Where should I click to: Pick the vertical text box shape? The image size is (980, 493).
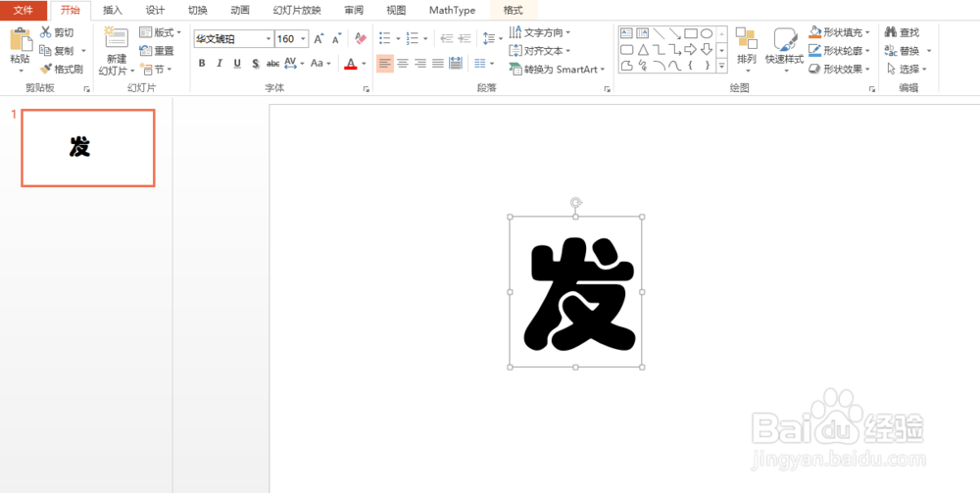tap(643, 33)
